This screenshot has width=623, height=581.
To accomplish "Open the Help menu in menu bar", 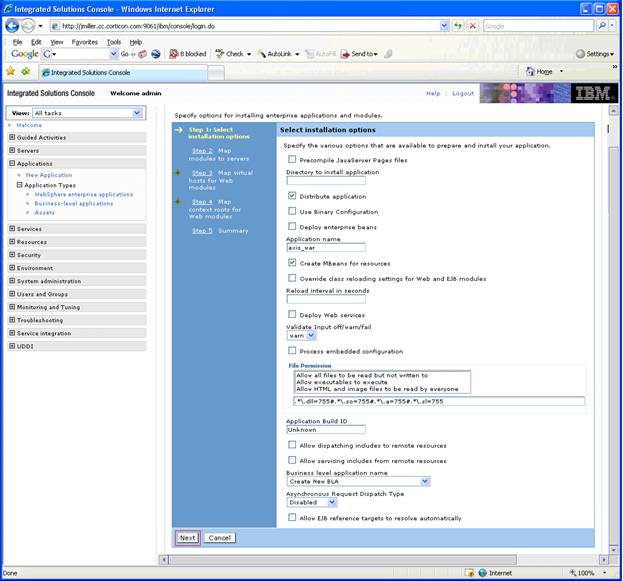I will [x=135, y=42].
